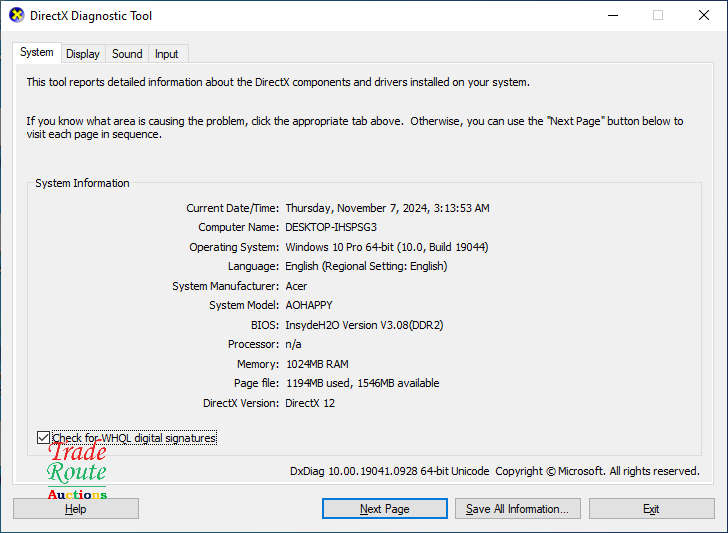
Task: Minimize the DirectX Diagnostic Tool window
Action: (611, 16)
